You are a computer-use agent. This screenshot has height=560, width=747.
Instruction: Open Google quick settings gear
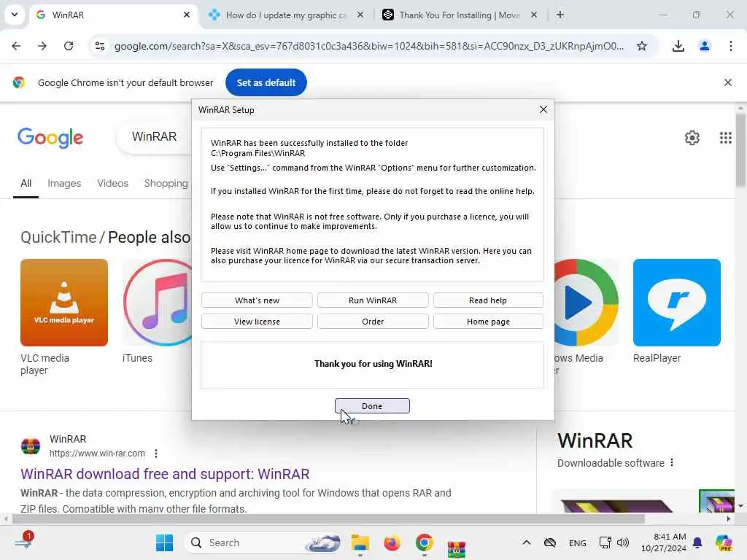click(692, 138)
